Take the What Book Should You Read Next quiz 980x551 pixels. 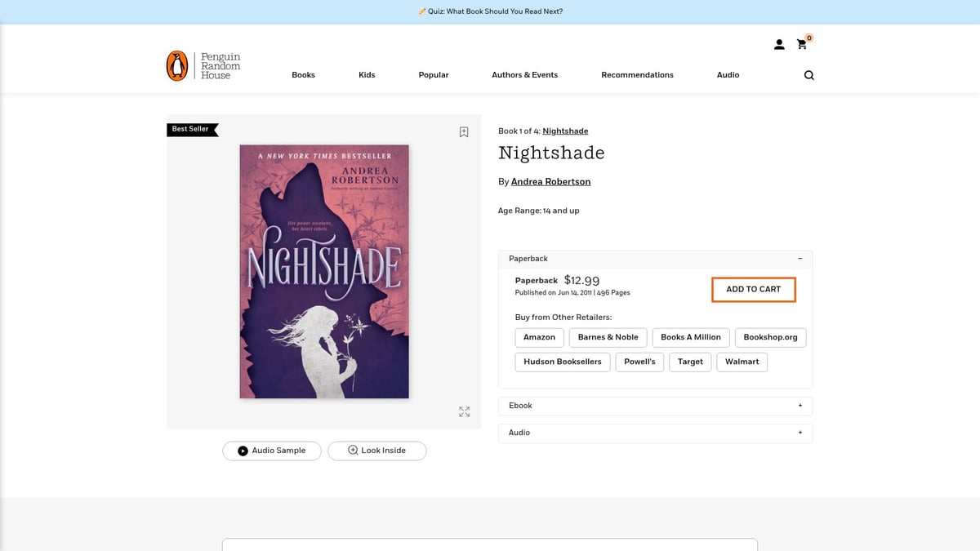click(490, 11)
